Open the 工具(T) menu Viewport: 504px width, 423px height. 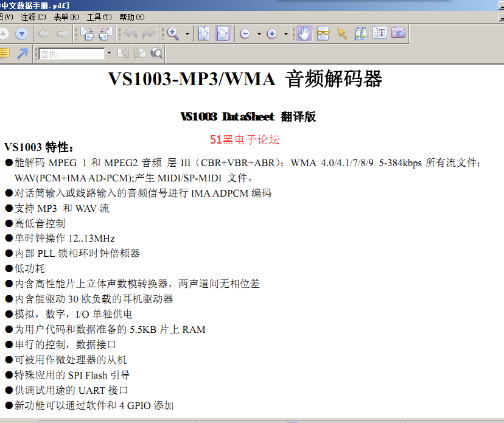click(x=99, y=17)
